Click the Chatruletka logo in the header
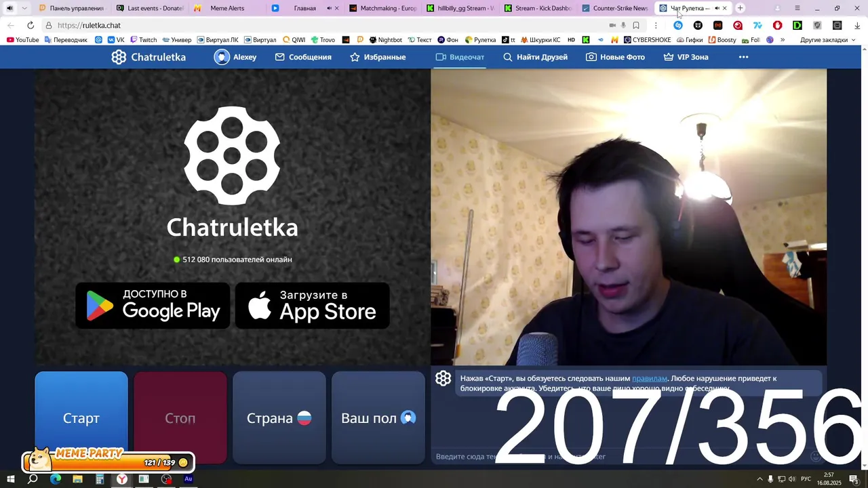 pyautogui.click(x=149, y=57)
